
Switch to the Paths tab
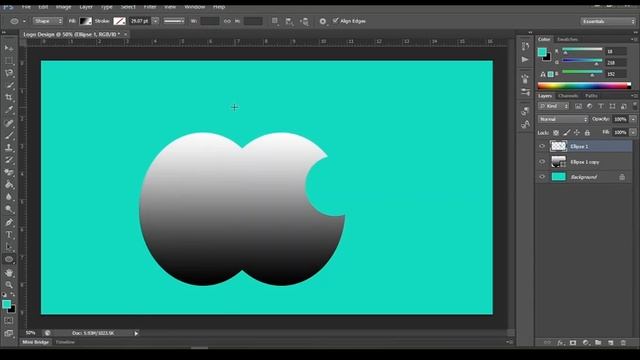(x=591, y=96)
